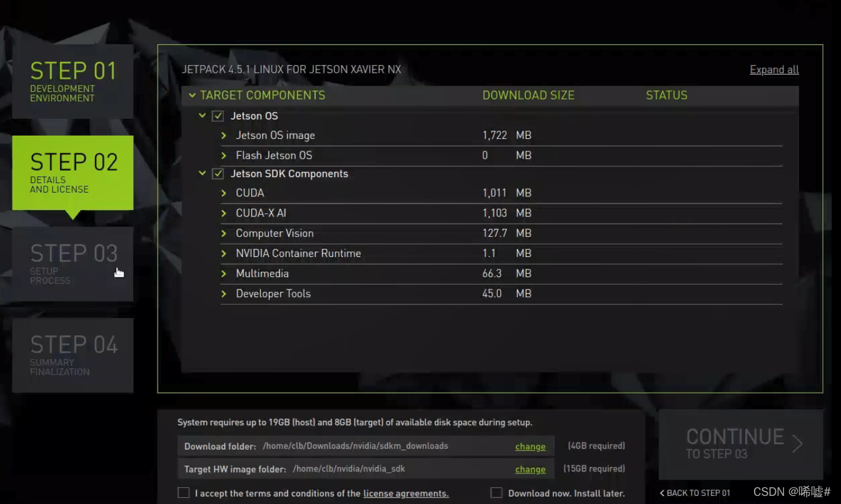The width and height of the screenshot is (841, 504).
Task: Uncheck the Jetson SDK Components checkbox
Action: (x=218, y=174)
